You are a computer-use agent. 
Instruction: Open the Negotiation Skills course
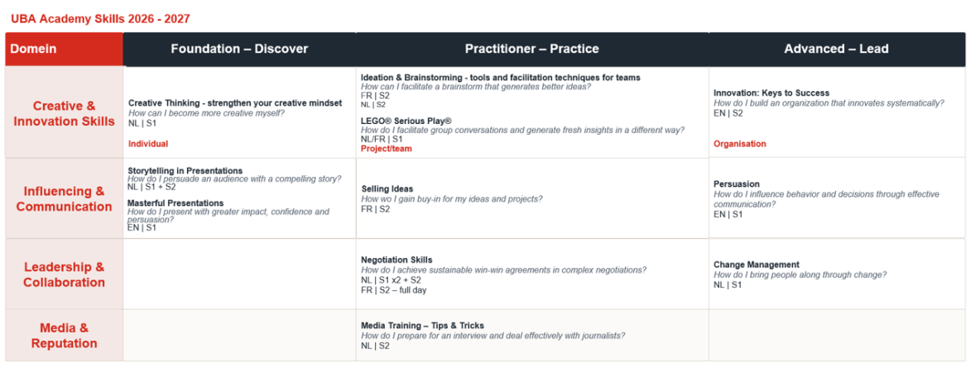(396, 260)
